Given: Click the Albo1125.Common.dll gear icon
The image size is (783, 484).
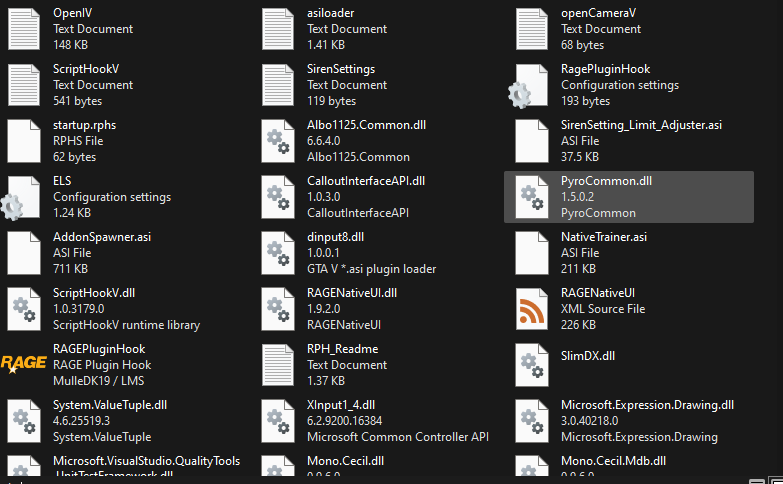Looking at the screenshot, I should (278, 141).
